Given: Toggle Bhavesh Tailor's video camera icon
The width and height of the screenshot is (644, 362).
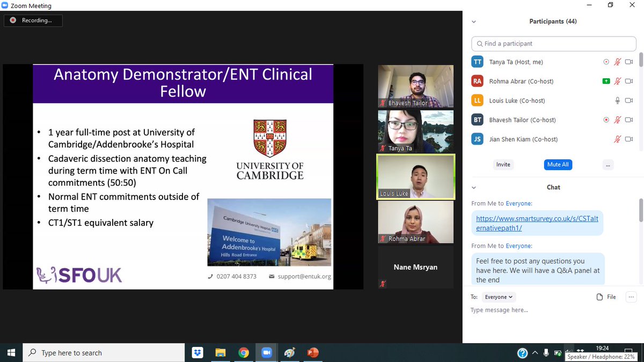Looking at the screenshot, I should click(629, 120).
